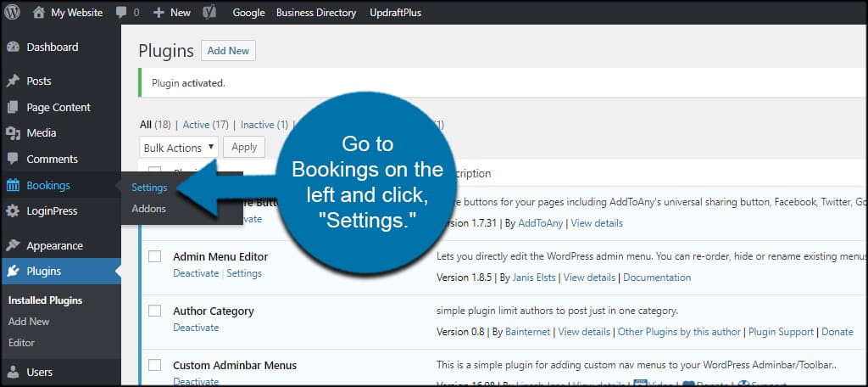Open AddToAny author link
868x387 pixels.
tap(540, 223)
